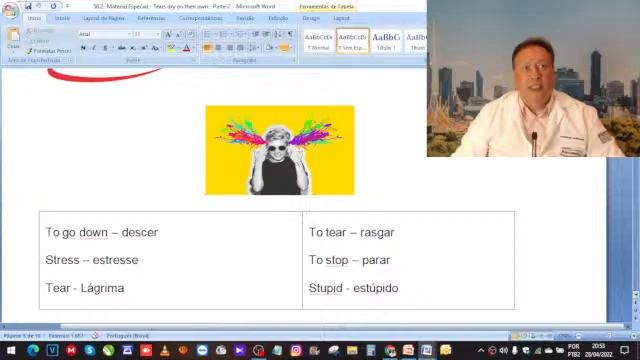Open proofing errors icon in status bar
Screen dimensions: 640x360
(x=95, y=336)
